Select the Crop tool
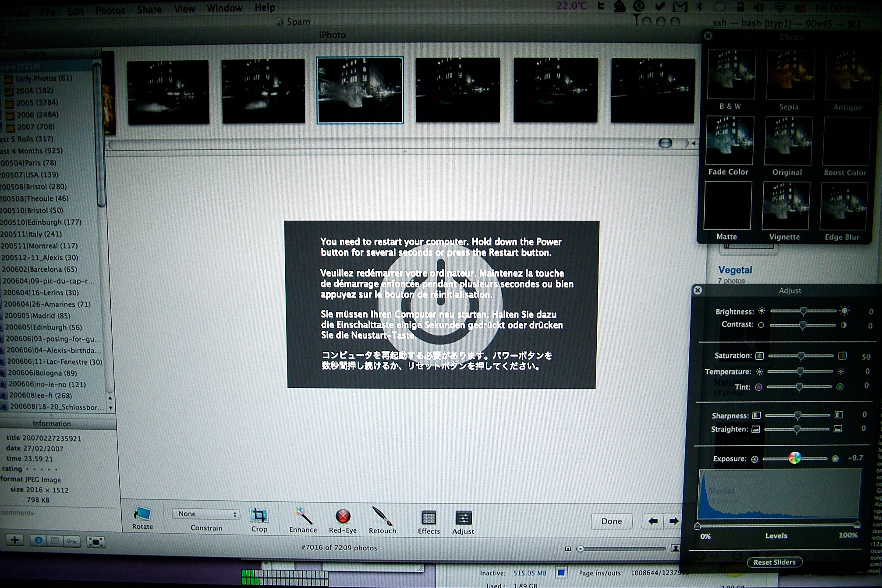882x588 pixels. 259,515
